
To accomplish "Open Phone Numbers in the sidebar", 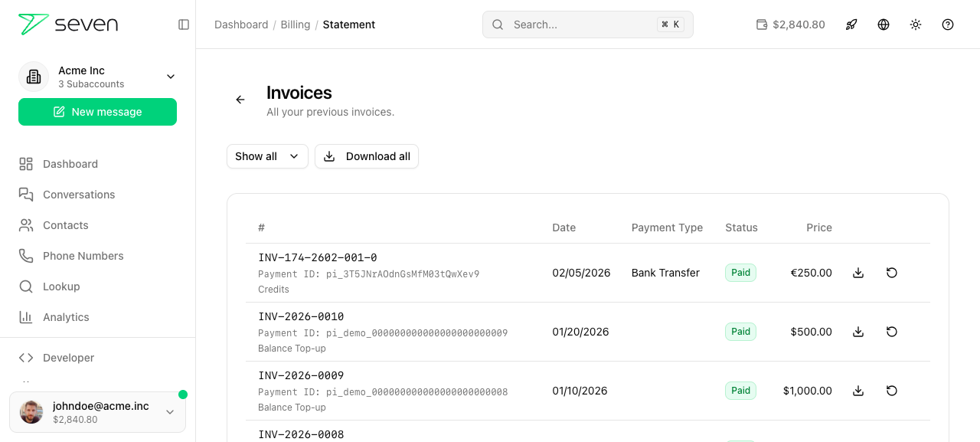I will click(83, 256).
